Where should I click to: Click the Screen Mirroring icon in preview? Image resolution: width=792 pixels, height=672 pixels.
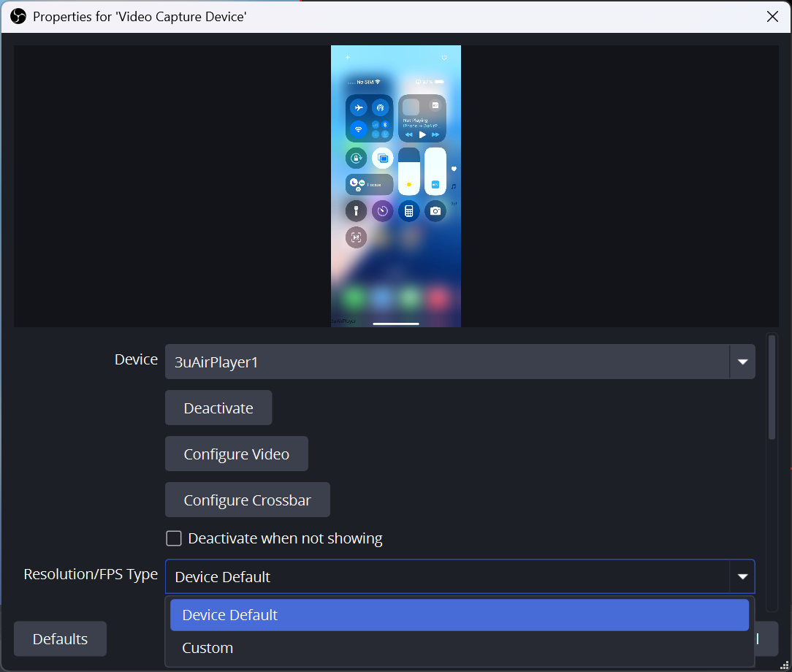[x=383, y=159]
